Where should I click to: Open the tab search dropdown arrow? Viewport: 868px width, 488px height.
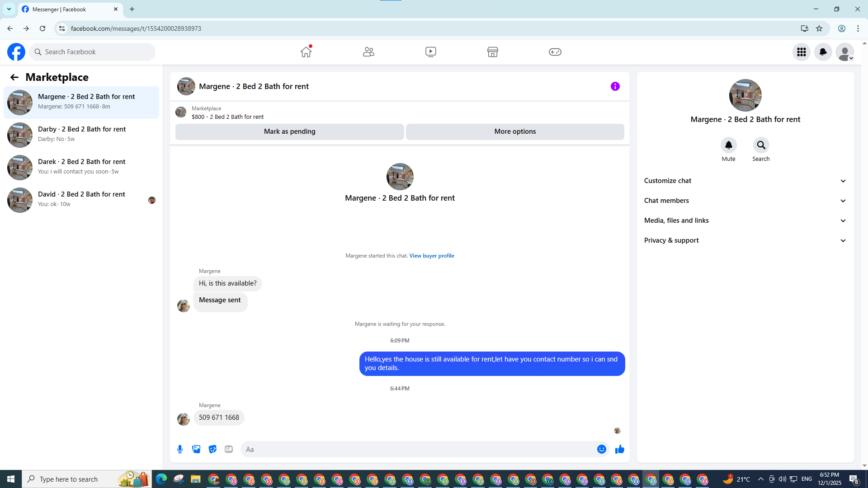[x=9, y=9]
